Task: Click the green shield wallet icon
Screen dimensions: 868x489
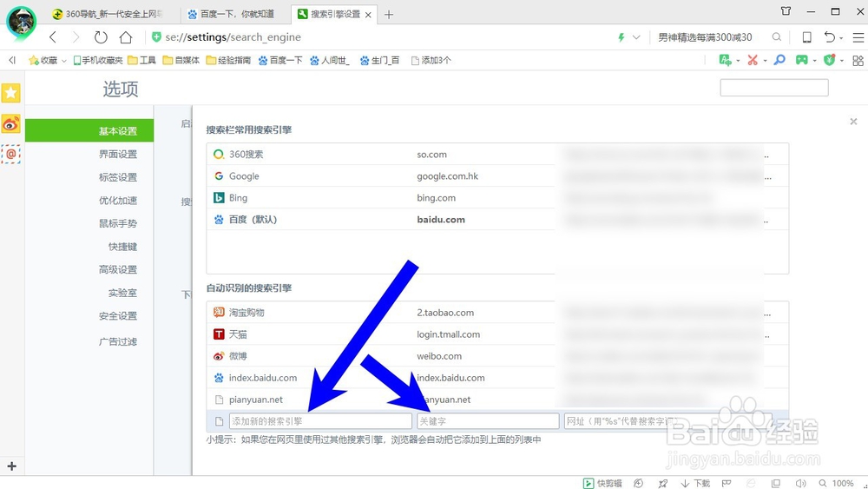Action: 829,60
